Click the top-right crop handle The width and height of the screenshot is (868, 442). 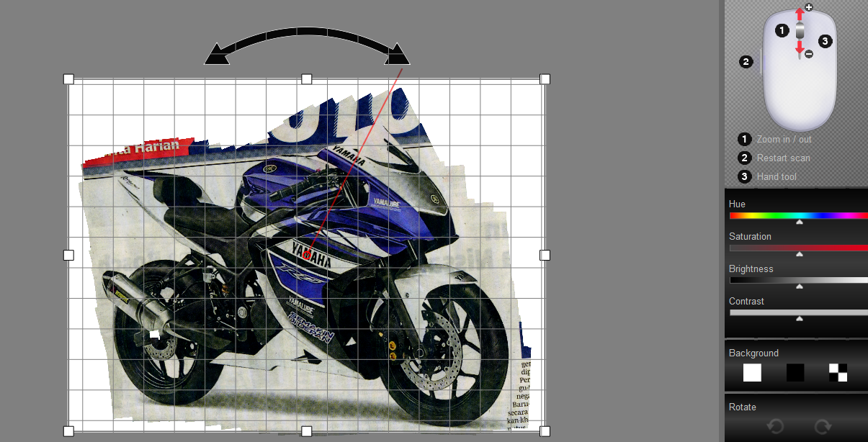click(x=545, y=78)
